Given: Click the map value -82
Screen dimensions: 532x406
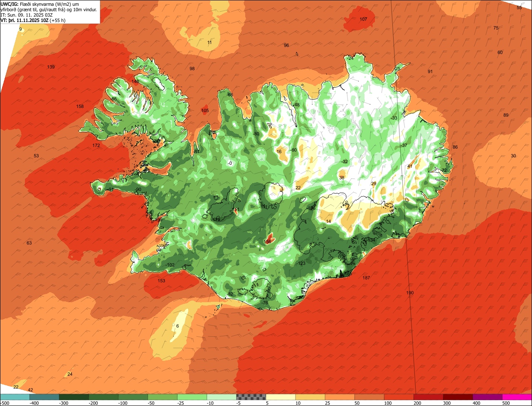Looking at the screenshot, I should [230, 294].
